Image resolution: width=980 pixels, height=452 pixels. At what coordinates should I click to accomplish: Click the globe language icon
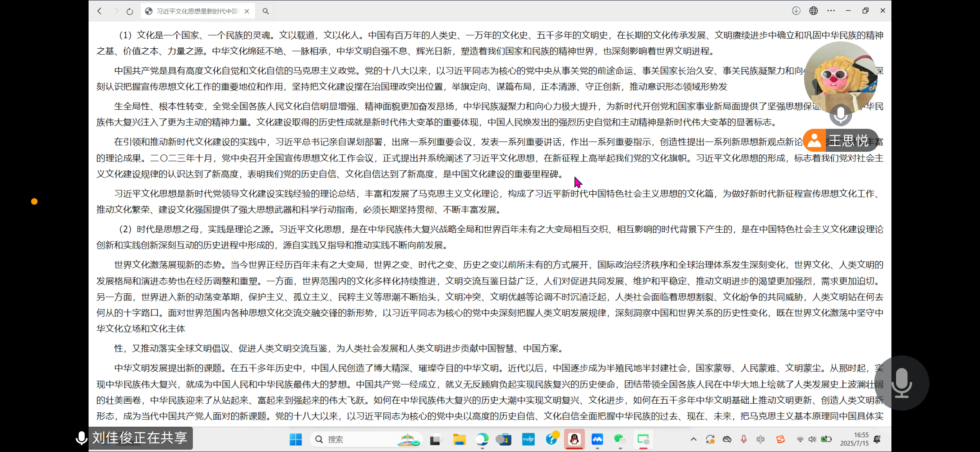[813, 11]
